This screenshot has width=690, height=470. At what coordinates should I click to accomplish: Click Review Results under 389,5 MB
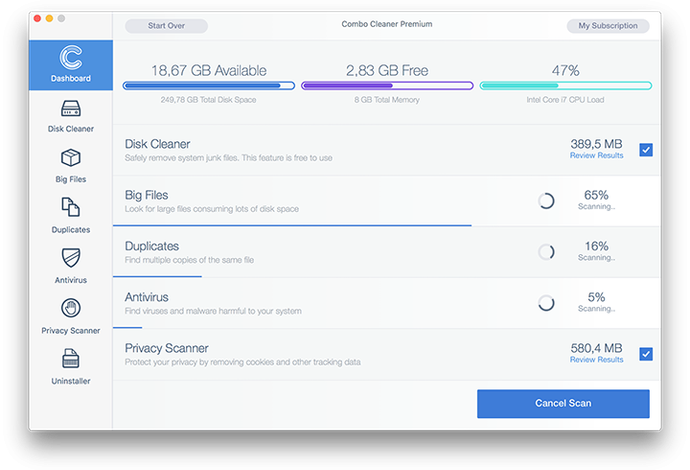point(596,156)
